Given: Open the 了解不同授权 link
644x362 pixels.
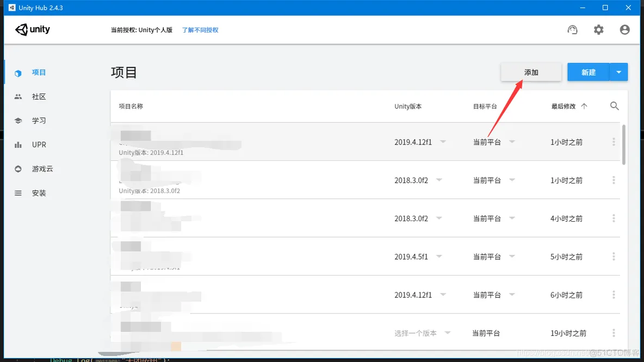Looking at the screenshot, I should click(200, 30).
